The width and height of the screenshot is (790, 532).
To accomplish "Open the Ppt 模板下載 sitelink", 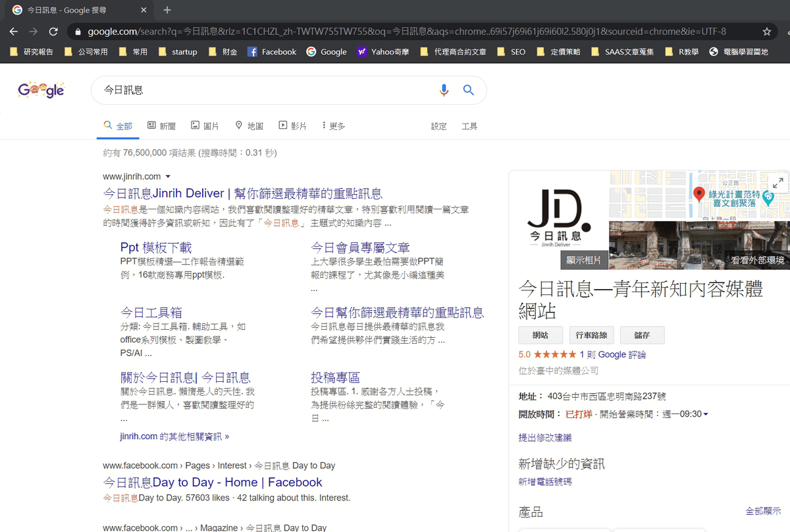I will pyautogui.click(x=156, y=248).
